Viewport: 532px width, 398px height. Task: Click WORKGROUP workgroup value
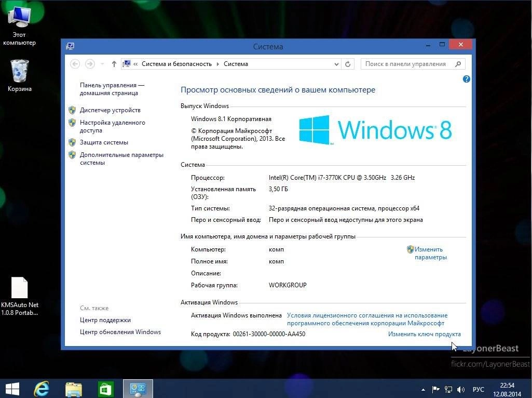pyautogui.click(x=288, y=285)
